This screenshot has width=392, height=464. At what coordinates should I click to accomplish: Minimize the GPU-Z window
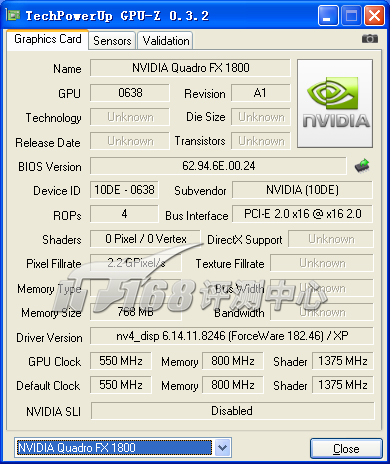328,15
